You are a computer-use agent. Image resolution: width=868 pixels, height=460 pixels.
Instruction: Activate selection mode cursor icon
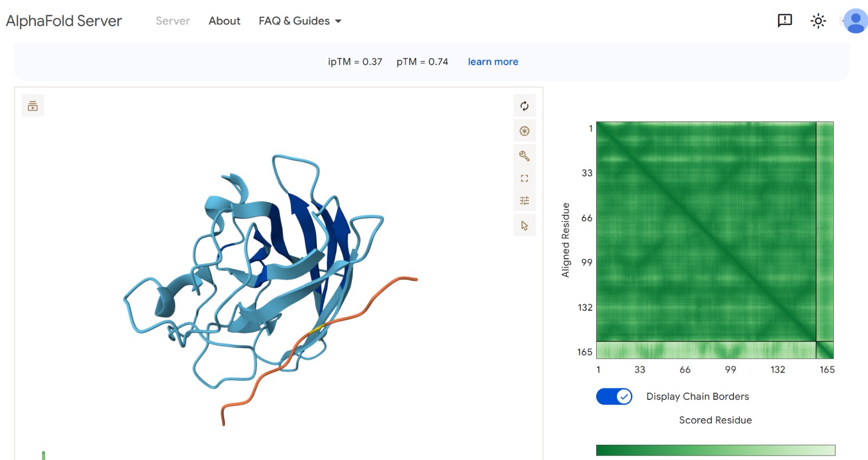pyautogui.click(x=524, y=226)
